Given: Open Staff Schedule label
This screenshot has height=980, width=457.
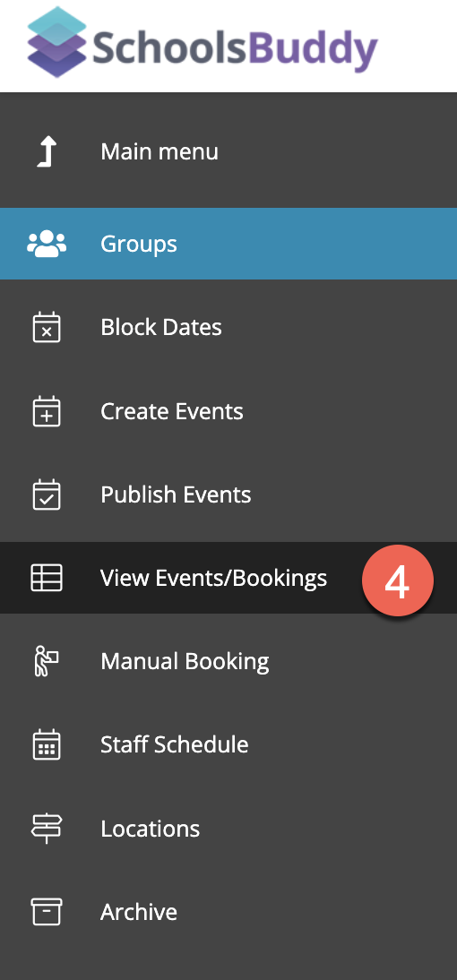Looking at the screenshot, I should [x=175, y=744].
